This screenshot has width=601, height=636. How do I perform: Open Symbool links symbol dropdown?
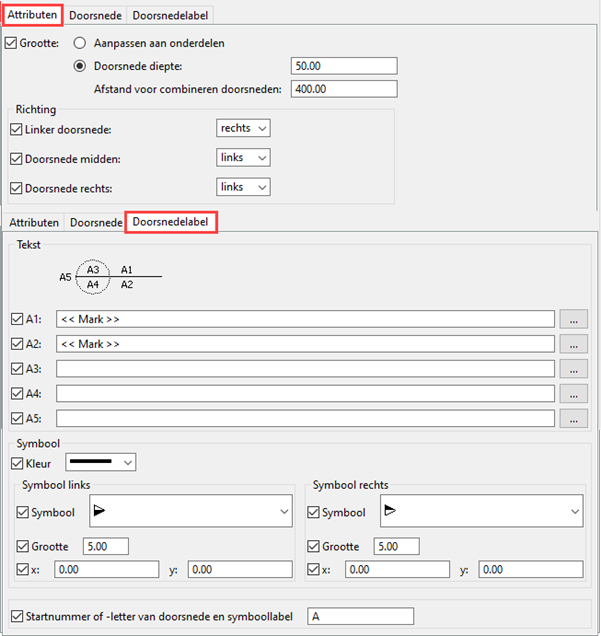191,511
